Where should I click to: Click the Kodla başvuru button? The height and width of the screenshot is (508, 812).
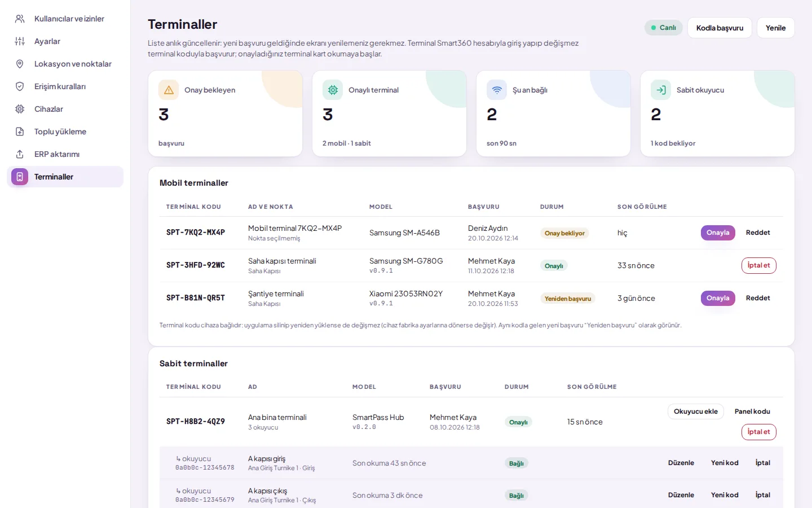(720, 28)
